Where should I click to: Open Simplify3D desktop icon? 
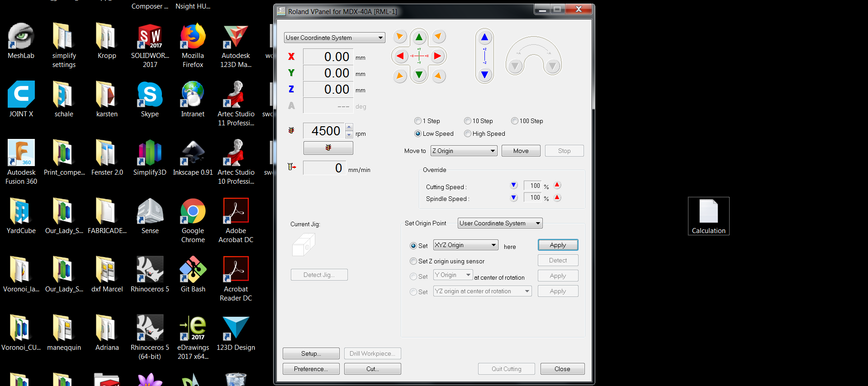[x=150, y=158]
